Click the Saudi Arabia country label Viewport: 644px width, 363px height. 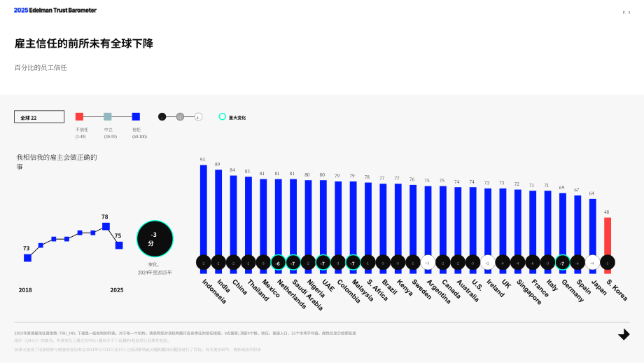[x=307, y=295]
